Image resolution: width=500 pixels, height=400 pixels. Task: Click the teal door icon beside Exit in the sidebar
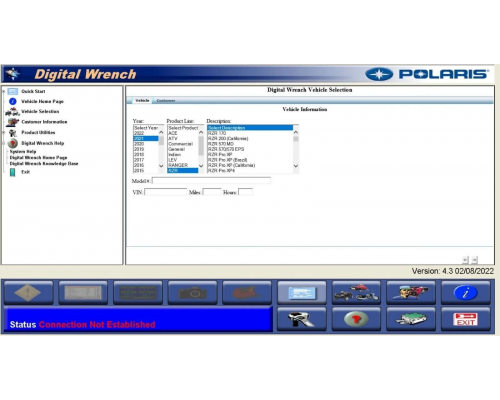click(x=12, y=172)
